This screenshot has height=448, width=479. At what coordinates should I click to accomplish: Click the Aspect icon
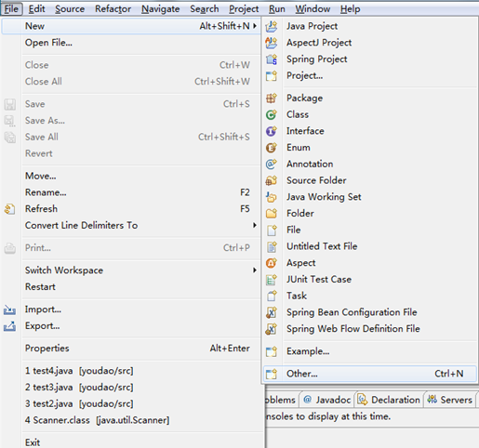click(x=272, y=263)
